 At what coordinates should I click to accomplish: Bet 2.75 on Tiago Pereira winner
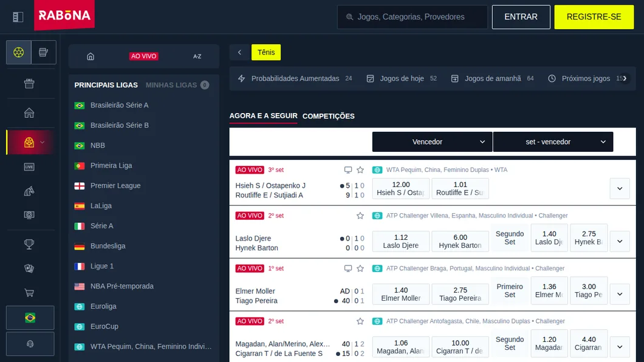[460, 295]
